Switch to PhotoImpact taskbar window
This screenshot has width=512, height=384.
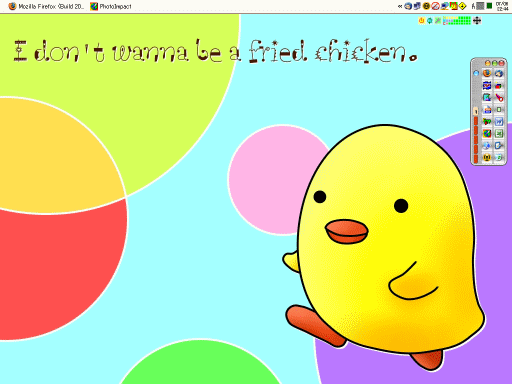[111, 6]
